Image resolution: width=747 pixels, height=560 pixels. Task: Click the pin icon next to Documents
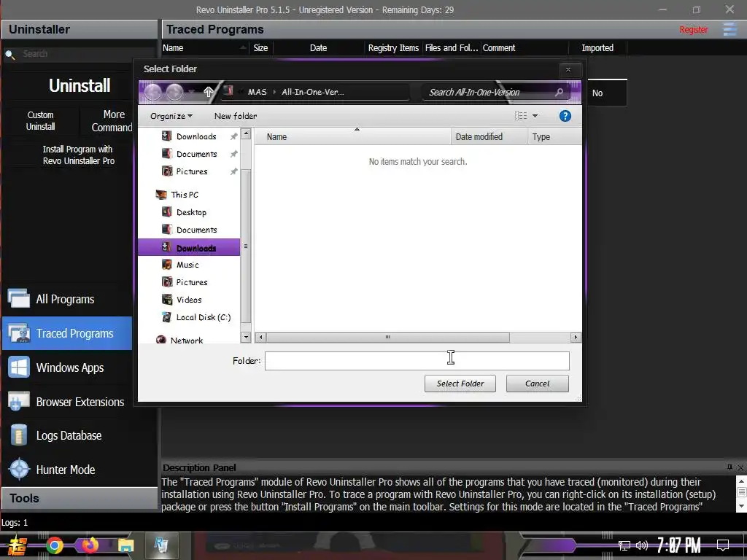[x=233, y=155]
